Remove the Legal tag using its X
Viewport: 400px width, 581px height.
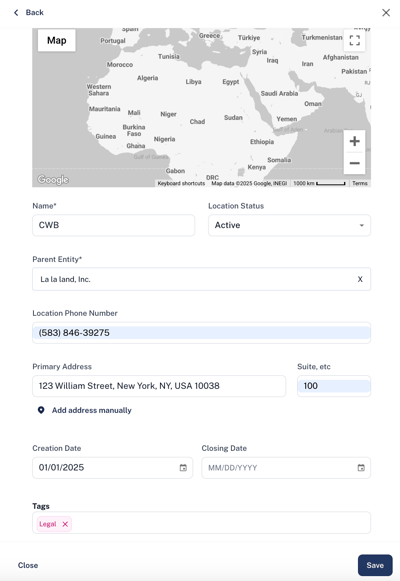click(x=65, y=524)
